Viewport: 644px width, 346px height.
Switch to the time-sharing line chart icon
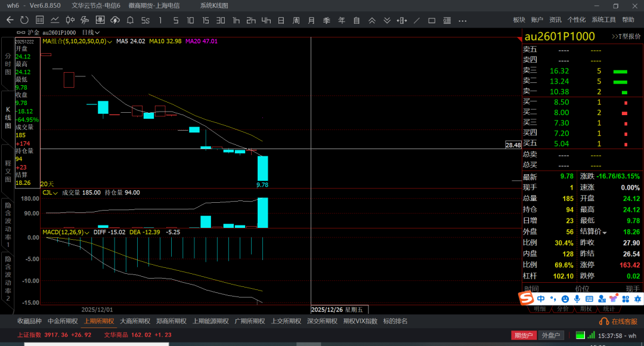point(55,20)
